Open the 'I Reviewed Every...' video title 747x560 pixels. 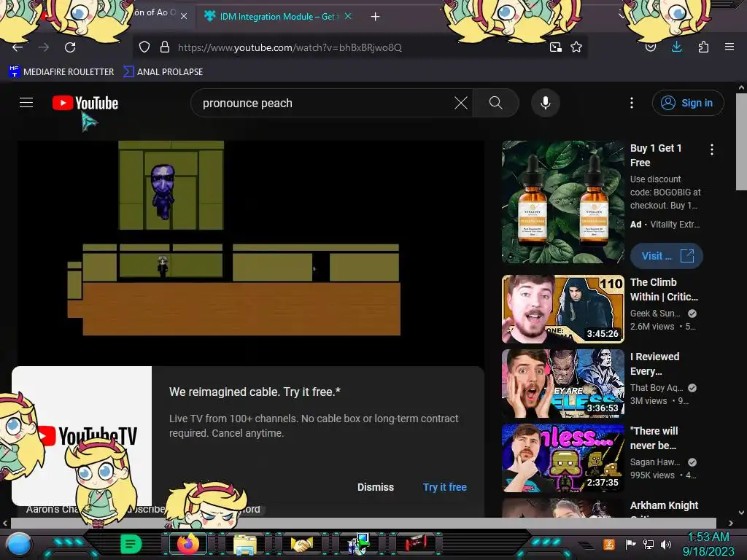coord(654,364)
